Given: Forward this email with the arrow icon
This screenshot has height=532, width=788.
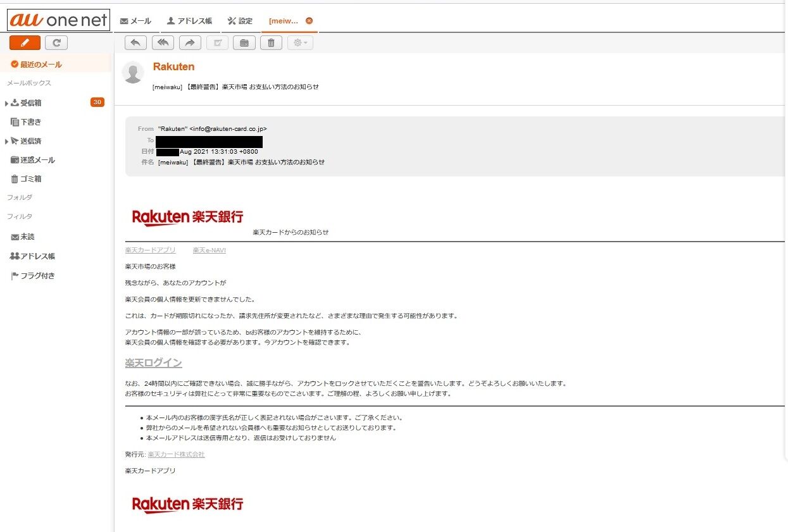Looking at the screenshot, I should click(190, 42).
